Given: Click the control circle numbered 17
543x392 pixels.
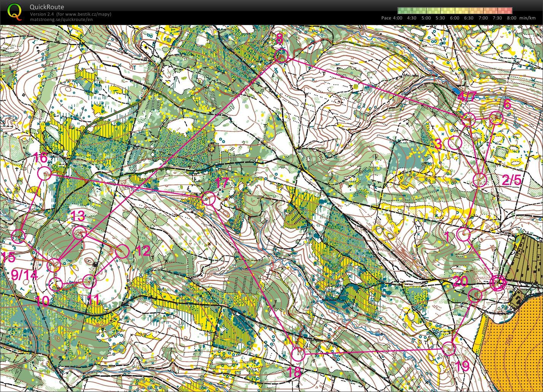Looking at the screenshot, I should point(208,198).
